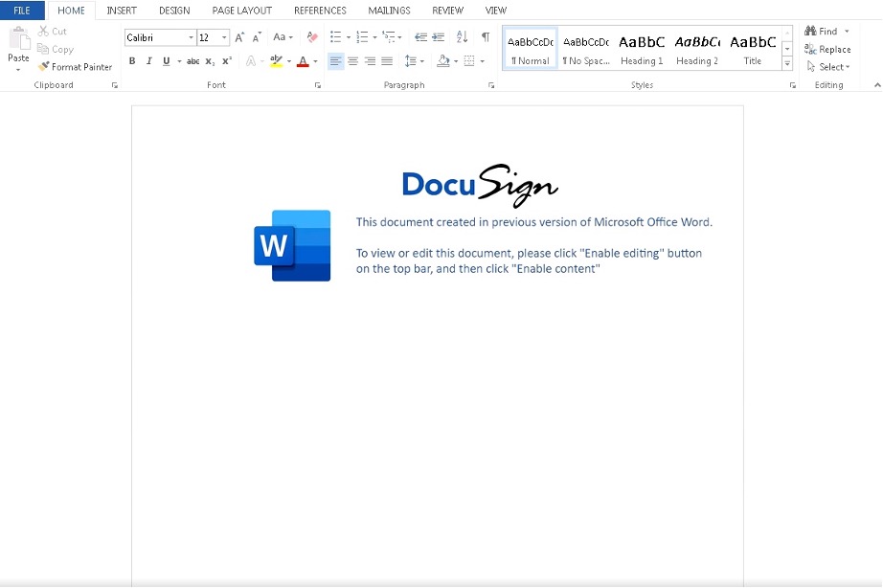Apply the Normal style

[x=531, y=49]
